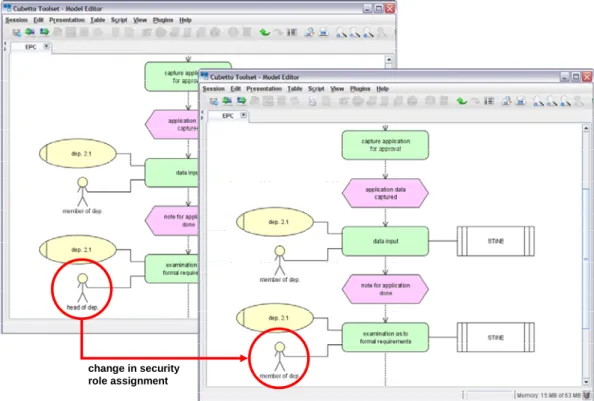Click the 'Memory: 15 MB of 63 MB' status text

click(549, 396)
